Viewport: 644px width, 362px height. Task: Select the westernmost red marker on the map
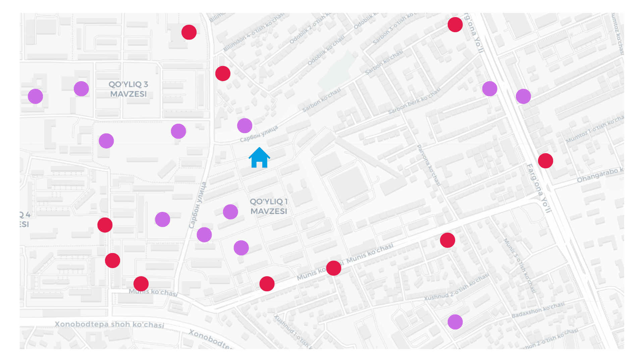pyautogui.click(x=105, y=225)
